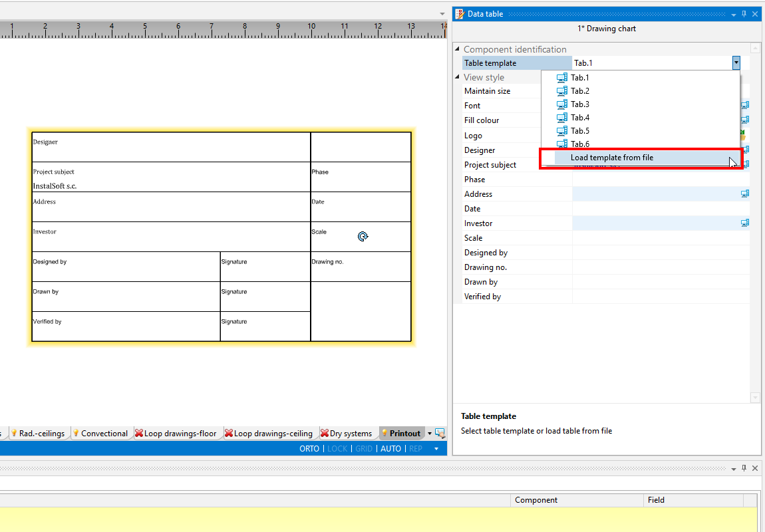The height and width of the screenshot is (532, 765).
Task: Select the drawing chart table on canvas
Action: tap(221, 237)
